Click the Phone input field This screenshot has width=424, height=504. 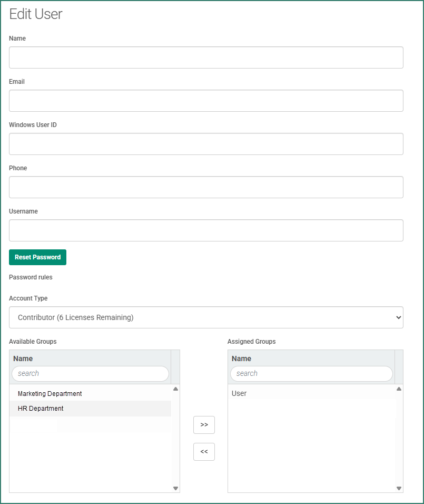point(206,187)
